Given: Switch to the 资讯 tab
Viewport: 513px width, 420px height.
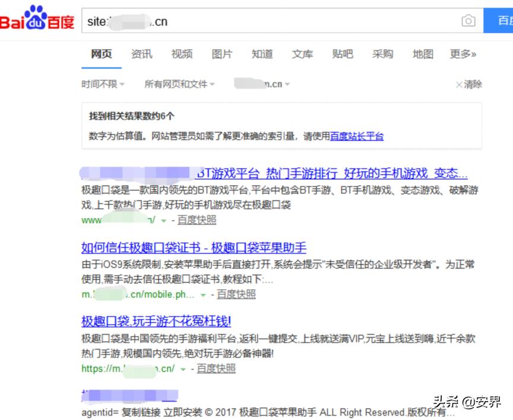Looking at the screenshot, I should 141,54.
